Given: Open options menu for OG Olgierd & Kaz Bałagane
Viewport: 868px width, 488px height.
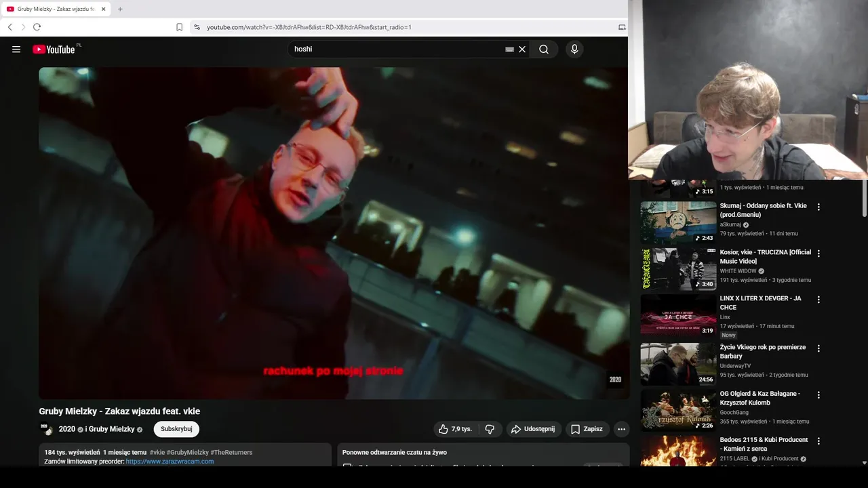Looking at the screenshot, I should (x=818, y=394).
